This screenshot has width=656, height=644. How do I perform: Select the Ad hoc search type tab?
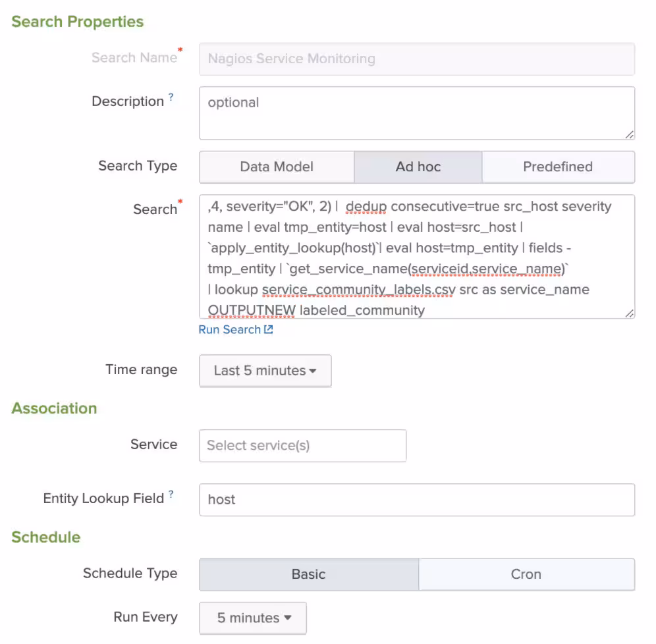[418, 167]
